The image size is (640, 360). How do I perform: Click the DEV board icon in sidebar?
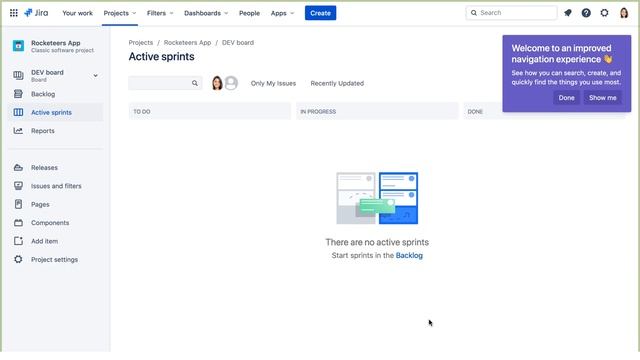click(x=18, y=76)
